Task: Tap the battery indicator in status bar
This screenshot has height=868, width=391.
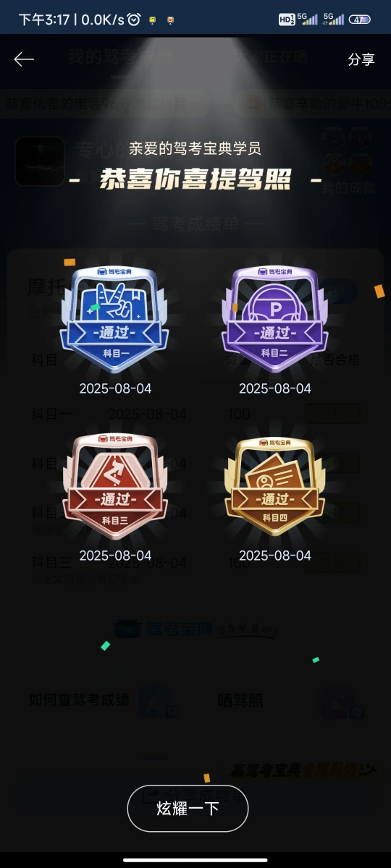Action: (x=360, y=20)
